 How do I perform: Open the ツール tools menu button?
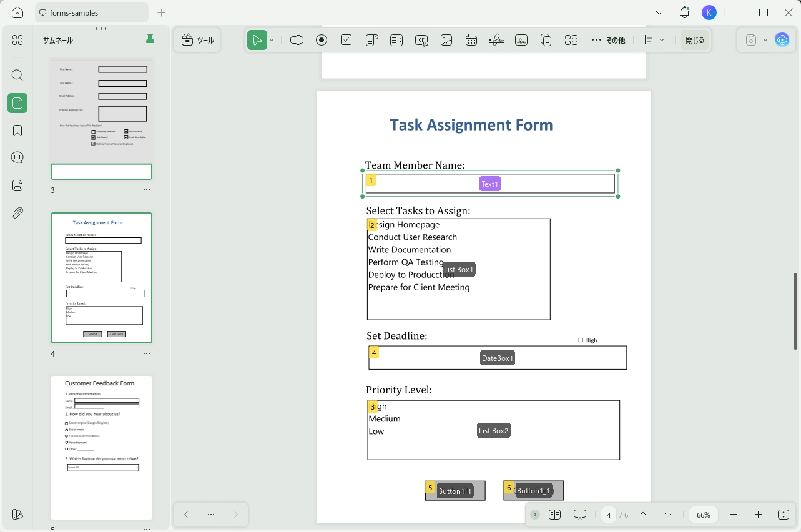[197, 40]
